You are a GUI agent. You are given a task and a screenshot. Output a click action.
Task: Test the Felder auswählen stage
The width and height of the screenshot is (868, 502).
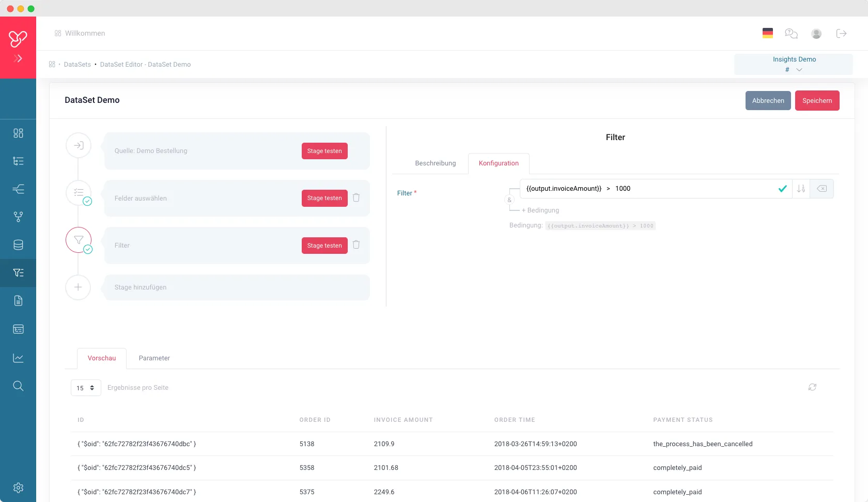click(x=324, y=198)
